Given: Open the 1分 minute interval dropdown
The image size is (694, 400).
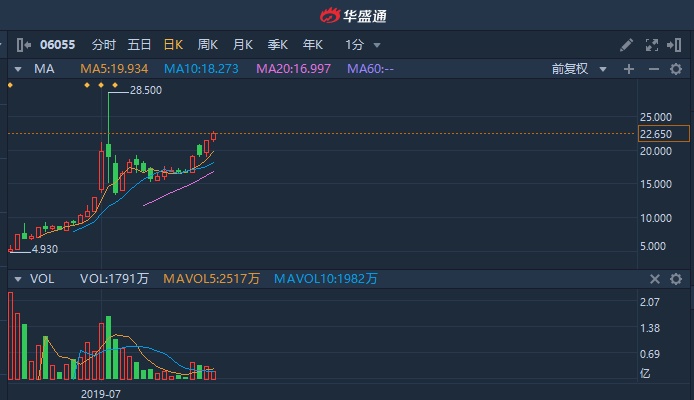Looking at the screenshot, I should click(362, 45).
